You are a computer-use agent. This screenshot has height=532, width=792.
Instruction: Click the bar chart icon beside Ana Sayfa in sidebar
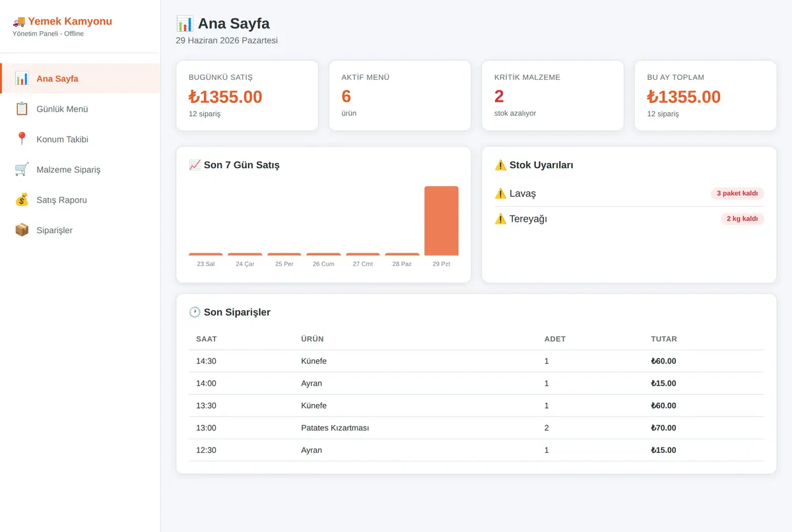[22, 79]
